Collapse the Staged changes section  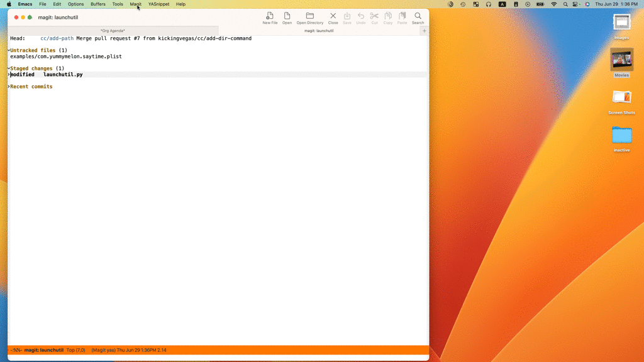[9, 69]
